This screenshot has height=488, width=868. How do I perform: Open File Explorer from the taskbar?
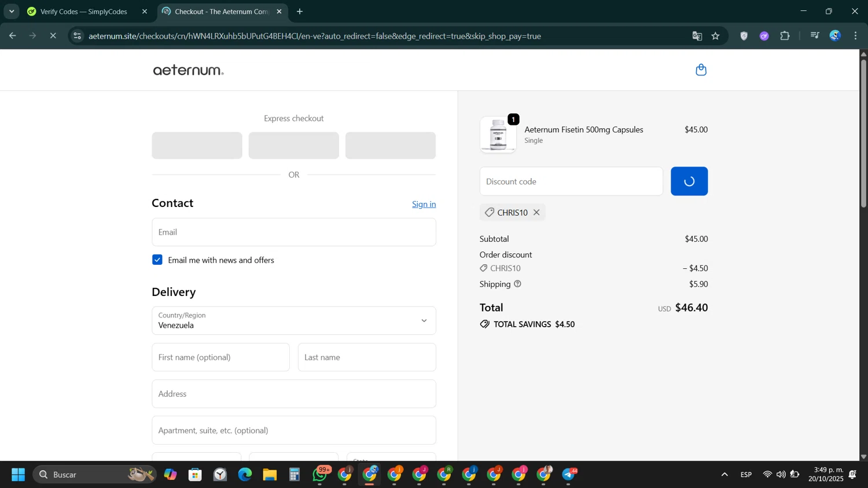(270, 475)
